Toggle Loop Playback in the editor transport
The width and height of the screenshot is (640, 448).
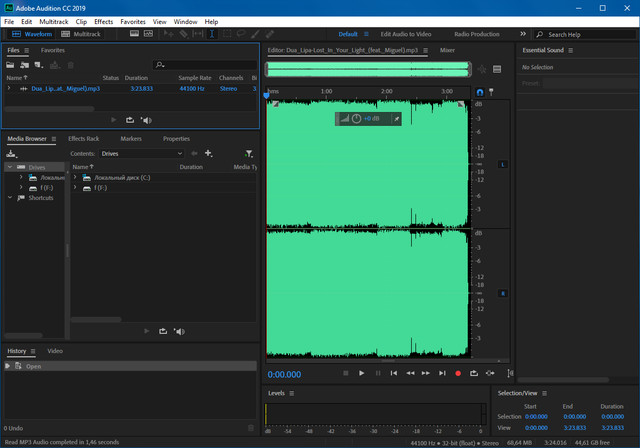tap(474, 373)
